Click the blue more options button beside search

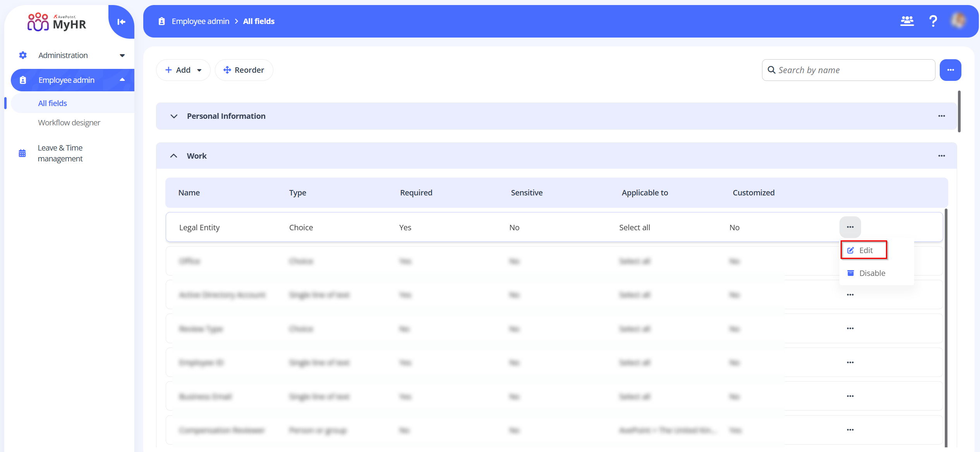(951, 70)
